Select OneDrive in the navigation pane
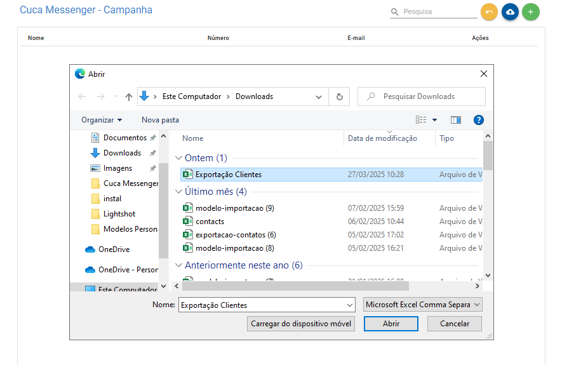The height and width of the screenshot is (365, 588). pyautogui.click(x=114, y=249)
